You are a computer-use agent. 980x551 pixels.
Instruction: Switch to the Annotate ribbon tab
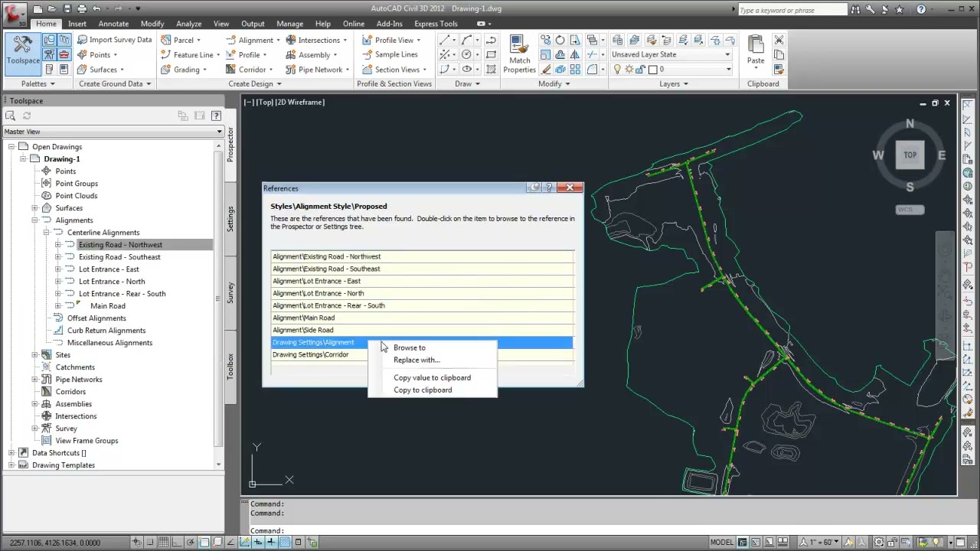click(x=113, y=24)
